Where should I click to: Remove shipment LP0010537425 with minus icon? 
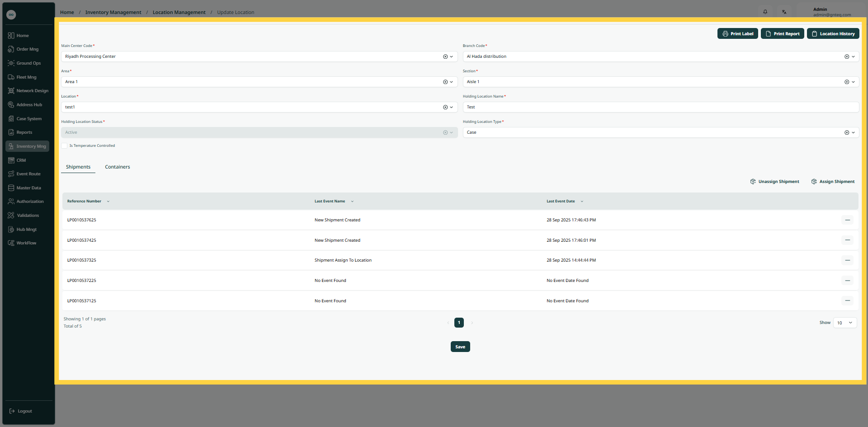(847, 240)
